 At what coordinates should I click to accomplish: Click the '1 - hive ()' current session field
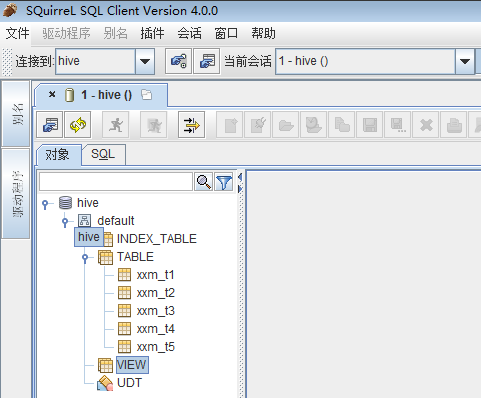coord(365,61)
